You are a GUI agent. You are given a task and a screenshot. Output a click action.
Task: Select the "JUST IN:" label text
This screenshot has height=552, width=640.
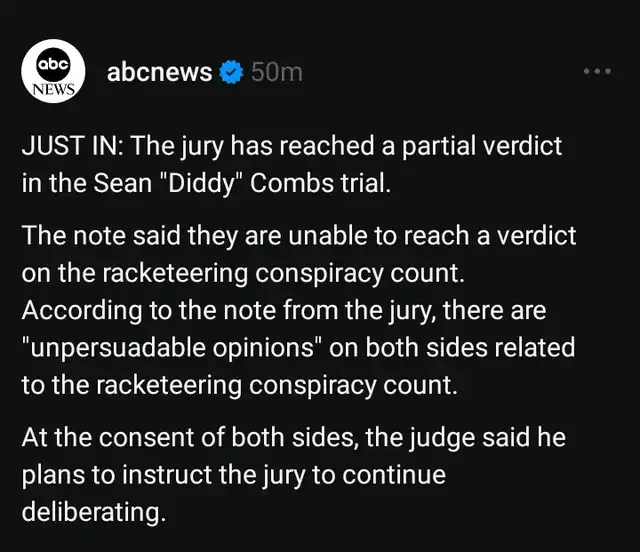coord(72,146)
